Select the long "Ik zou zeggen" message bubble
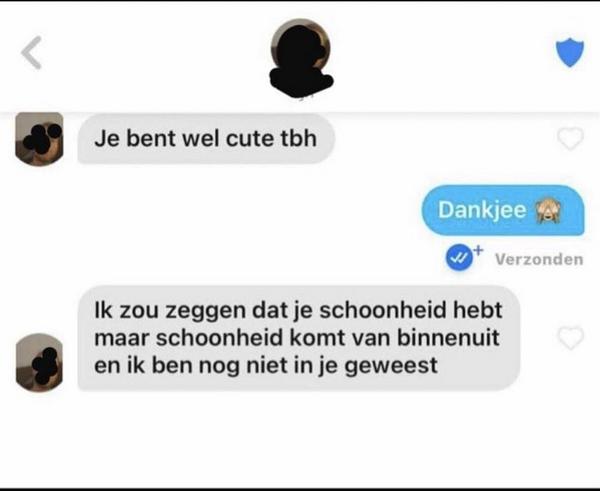Screen dimensions: 600x491 tap(299, 338)
